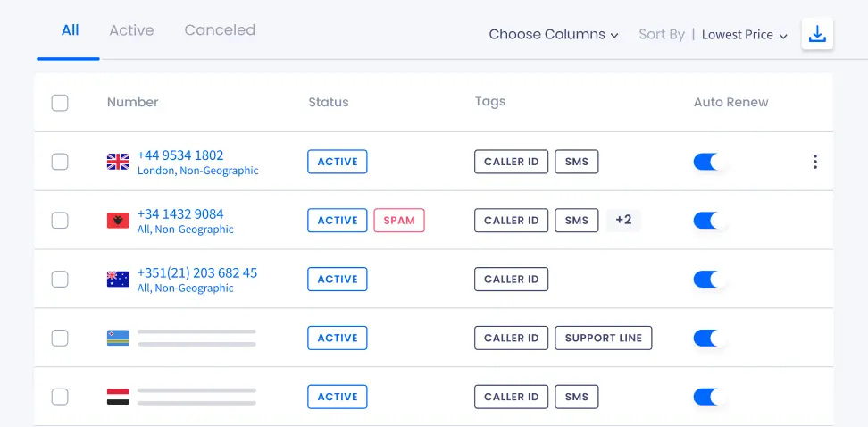The image size is (868, 427).
Task: Click the red flag next to +34 1432 9084
Action: [x=118, y=221]
